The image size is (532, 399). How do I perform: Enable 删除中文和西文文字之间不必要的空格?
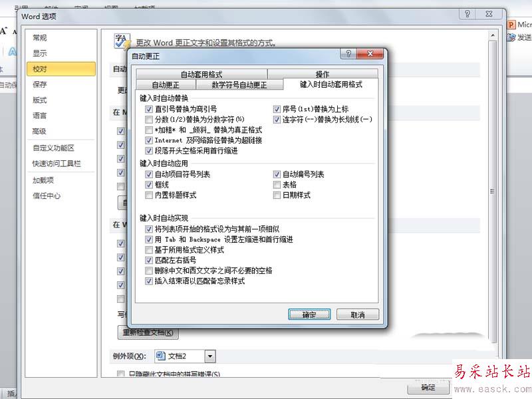tap(148, 271)
